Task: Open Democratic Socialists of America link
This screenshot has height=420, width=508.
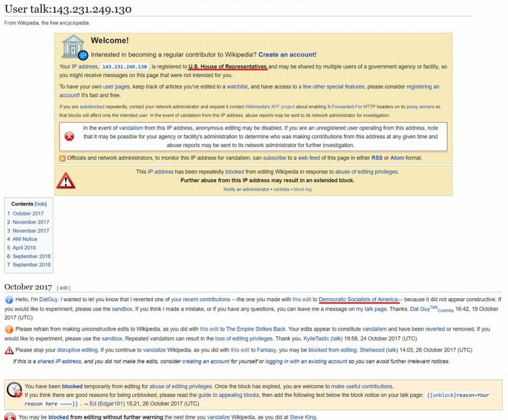Action: tap(358, 300)
